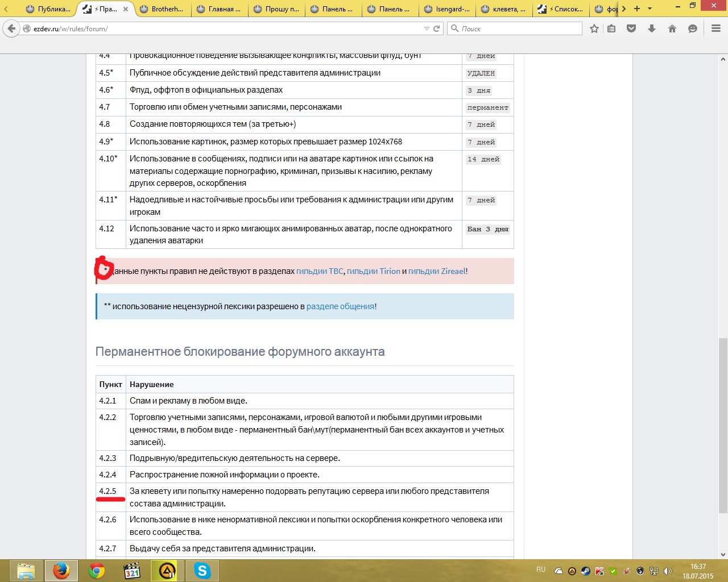728x582 pixels.
Task: Open the chat smiley icon in toolbar
Action: (693, 28)
